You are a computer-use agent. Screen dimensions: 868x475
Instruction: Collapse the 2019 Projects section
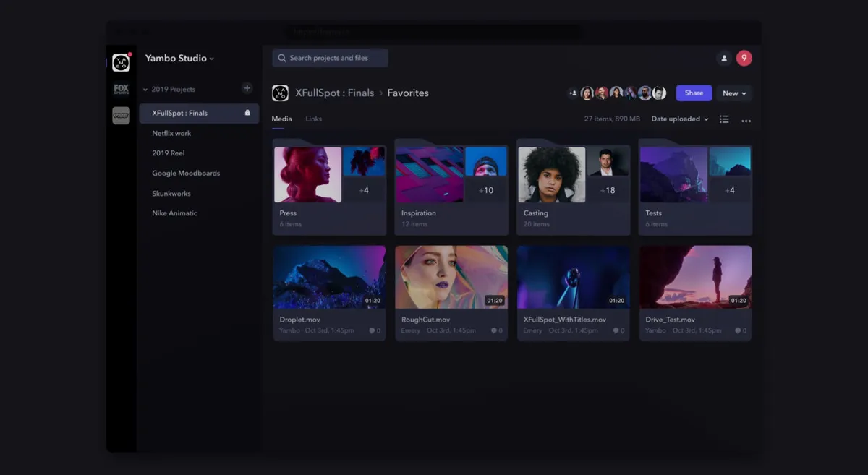coord(145,90)
